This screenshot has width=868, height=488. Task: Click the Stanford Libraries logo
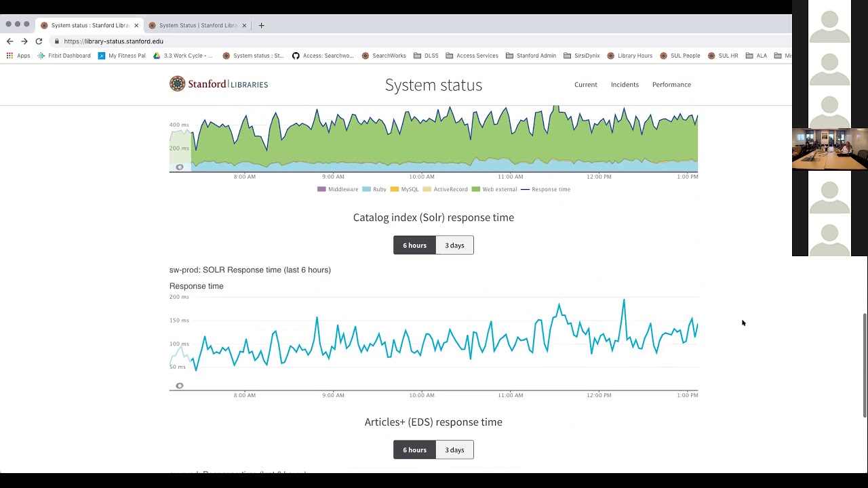point(218,84)
